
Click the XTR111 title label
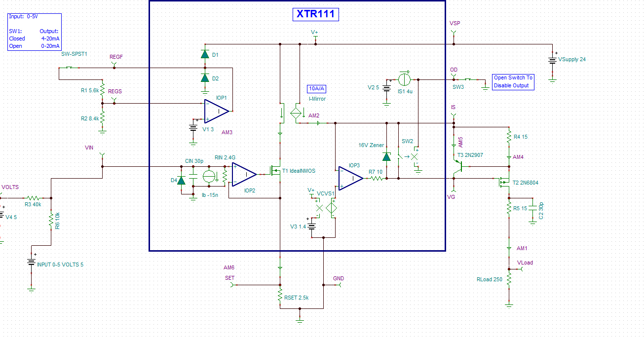pos(316,14)
